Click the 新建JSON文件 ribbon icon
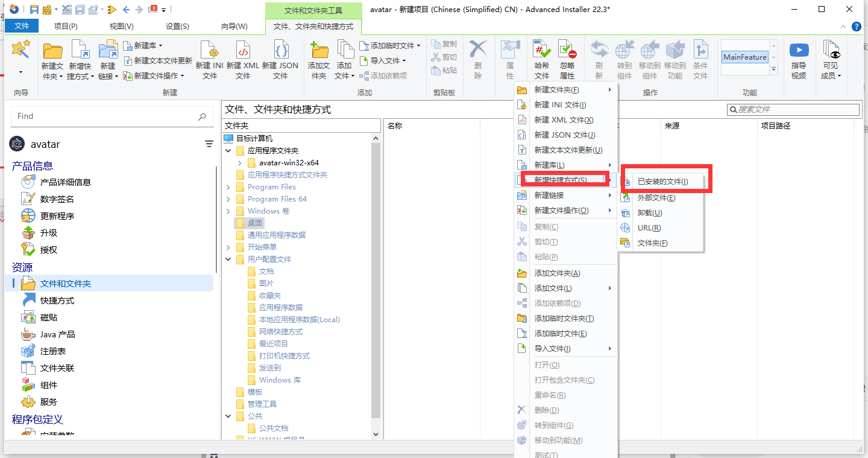This screenshot has height=458, width=868. pyautogui.click(x=281, y=58)
